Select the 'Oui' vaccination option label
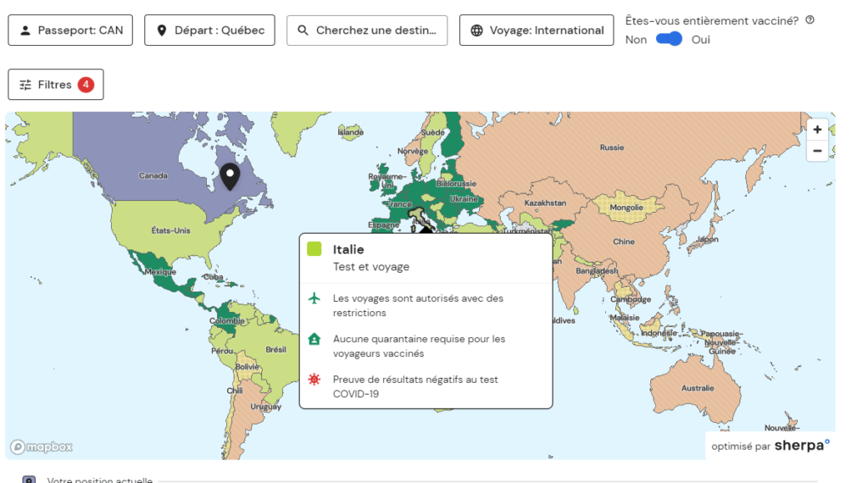The height and width of the screenshot is (483, 868). coord(700,40)
